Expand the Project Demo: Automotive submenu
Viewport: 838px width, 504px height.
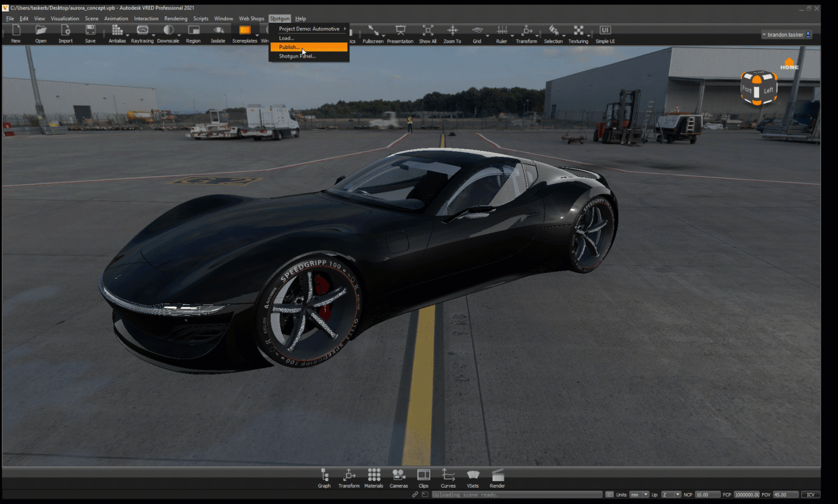[x=310, y=28]
